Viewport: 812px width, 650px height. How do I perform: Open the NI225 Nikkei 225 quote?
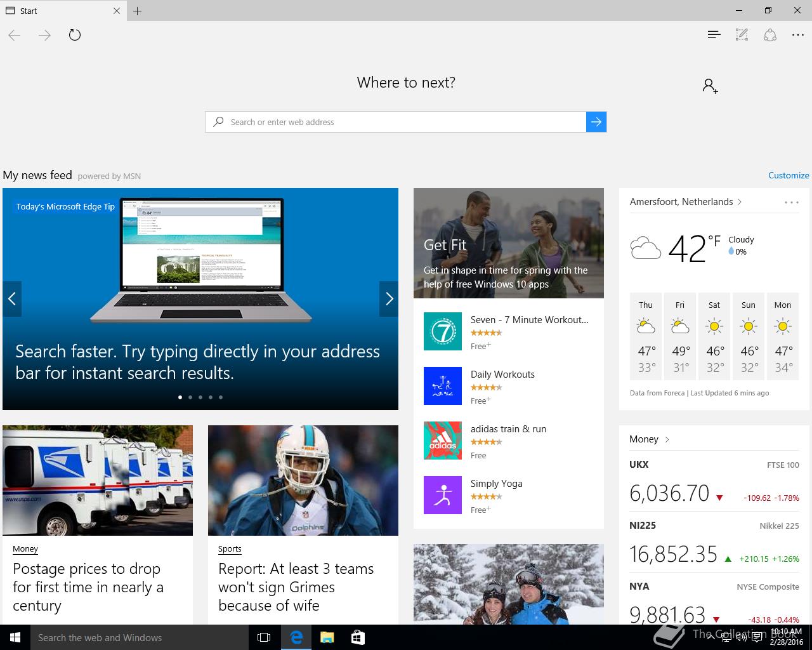714,543
